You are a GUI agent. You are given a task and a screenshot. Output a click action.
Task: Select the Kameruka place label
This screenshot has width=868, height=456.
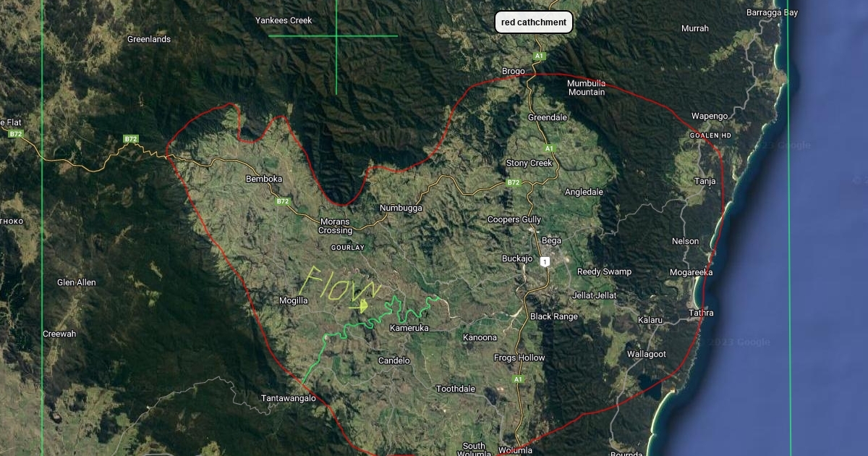pos(409,328)
